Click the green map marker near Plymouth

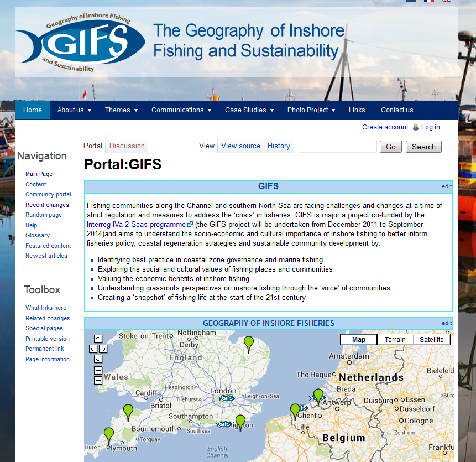pos(109,435)
